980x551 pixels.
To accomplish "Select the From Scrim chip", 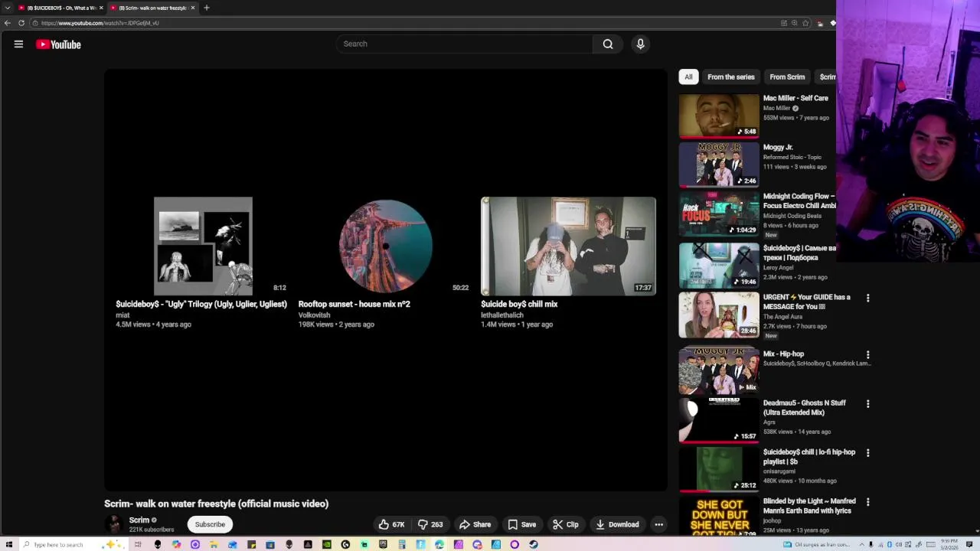I will [787, 77].
